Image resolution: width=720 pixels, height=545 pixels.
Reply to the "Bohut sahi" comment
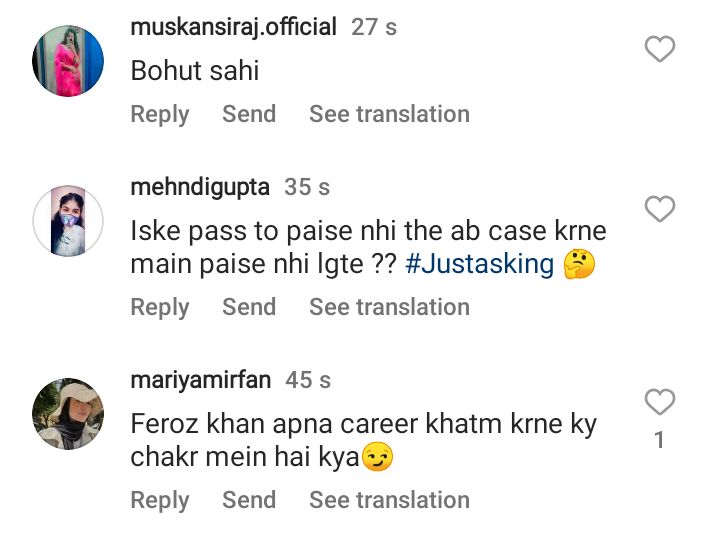tap(159, 114)
